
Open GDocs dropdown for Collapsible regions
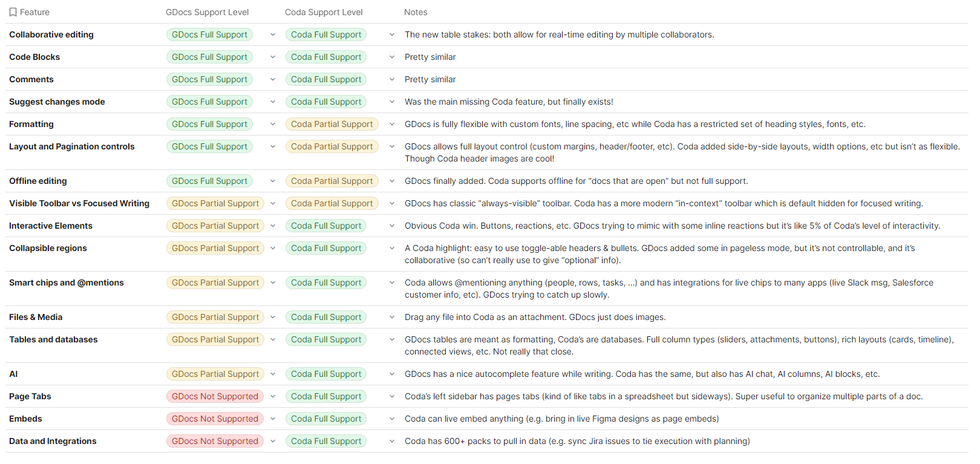tap(273, 248)
